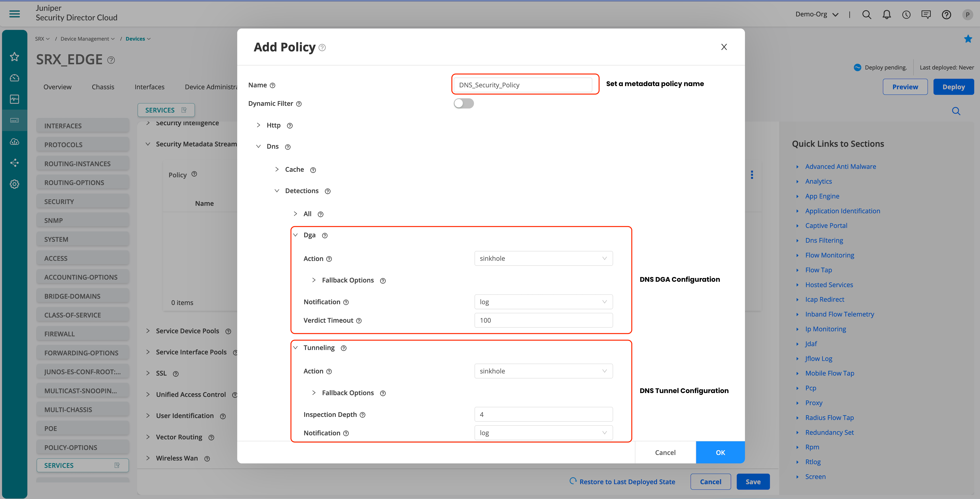
Task: Click the favorites star in sidebar
Action: tap(15, 57)
